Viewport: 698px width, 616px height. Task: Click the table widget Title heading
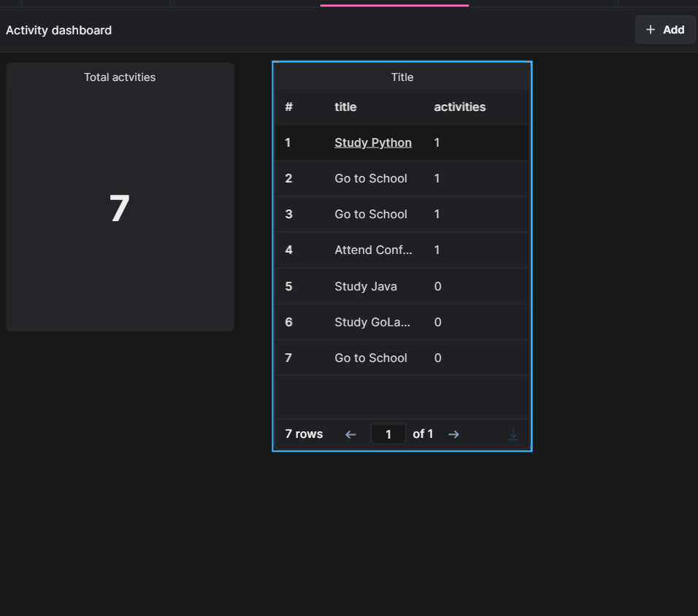coord(402,77)
